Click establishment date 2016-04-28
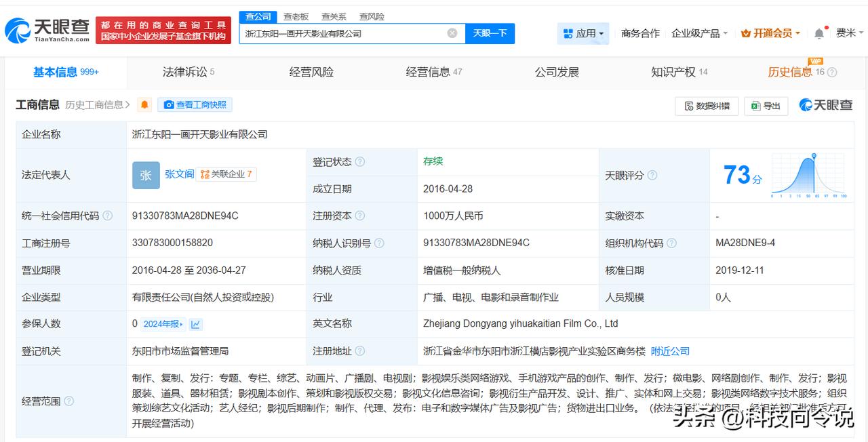Image resolution: width=868 pixels, height=442 pixels. pos(448,189)
